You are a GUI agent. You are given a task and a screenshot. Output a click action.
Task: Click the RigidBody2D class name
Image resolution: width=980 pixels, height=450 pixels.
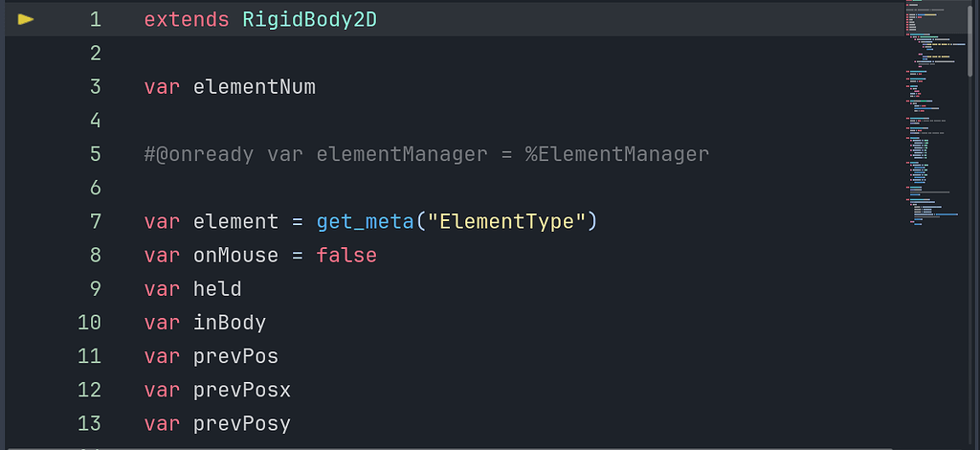[x=309, y=19]
